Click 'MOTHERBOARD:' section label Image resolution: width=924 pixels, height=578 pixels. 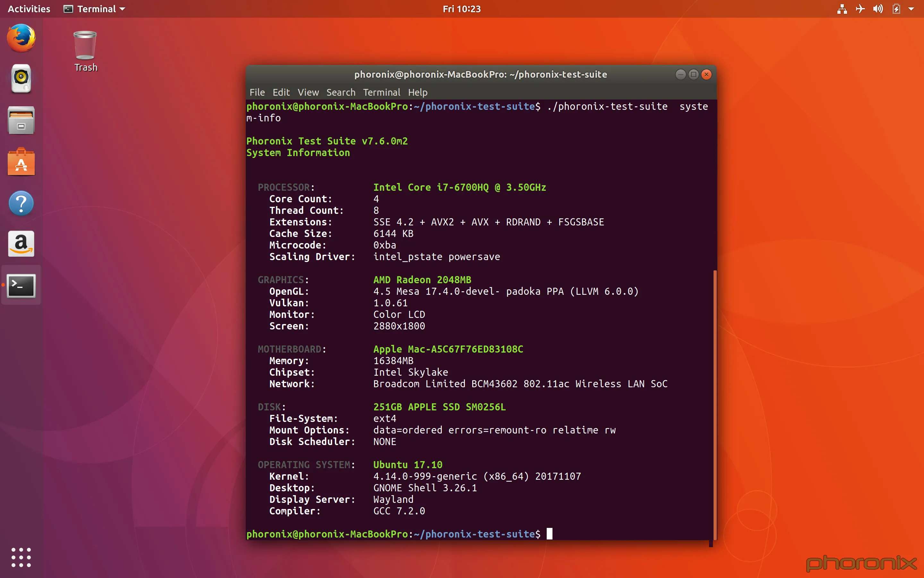[292, 349]
